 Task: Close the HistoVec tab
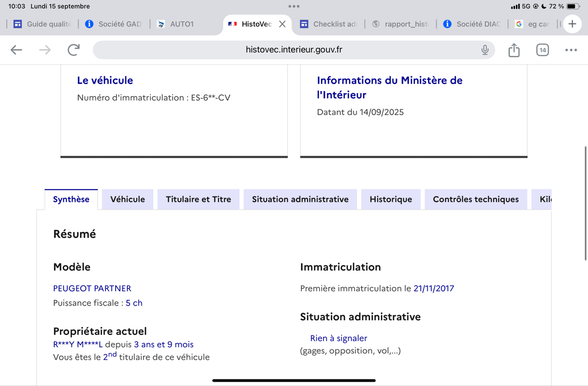coord(282,24)
